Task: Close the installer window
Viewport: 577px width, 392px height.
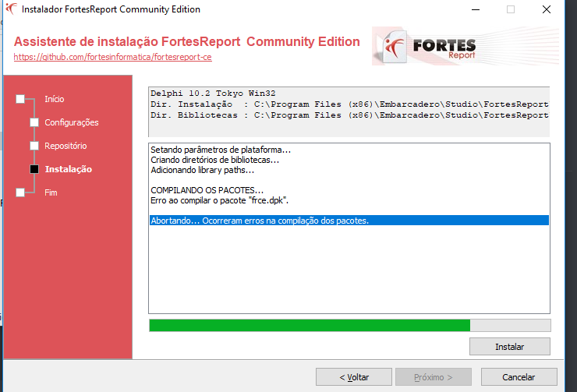Action: point(547,9)
